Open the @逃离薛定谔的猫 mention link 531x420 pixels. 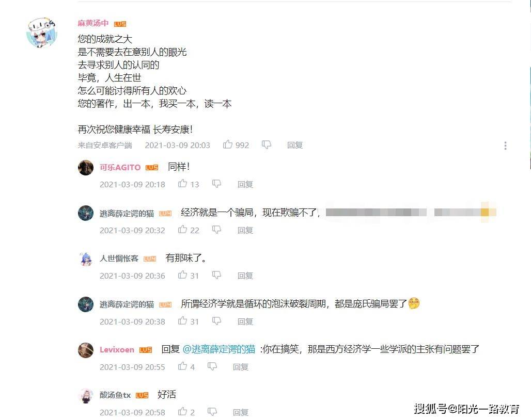click(219, 349)
